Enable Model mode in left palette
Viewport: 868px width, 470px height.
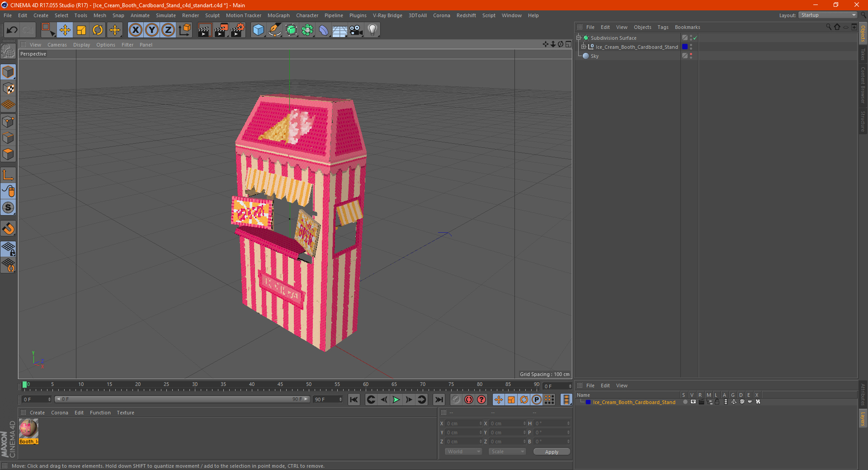tap(8, 72)
